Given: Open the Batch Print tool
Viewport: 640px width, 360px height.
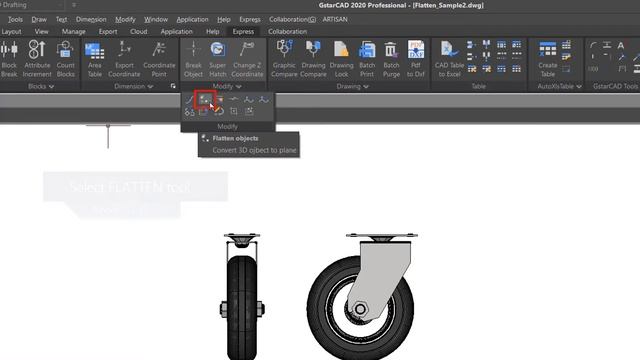Looking at the screenshot, I should pos(367,59).
